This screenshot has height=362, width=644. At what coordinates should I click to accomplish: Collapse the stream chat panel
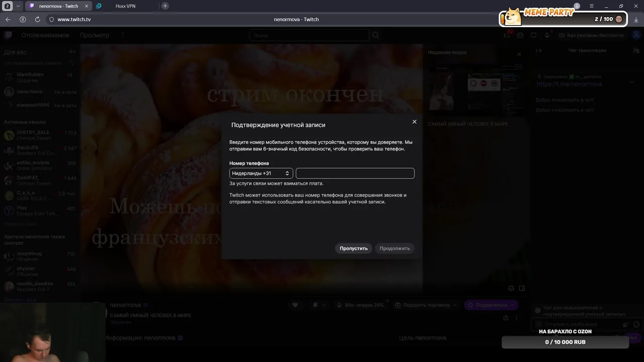click(539, 50)
